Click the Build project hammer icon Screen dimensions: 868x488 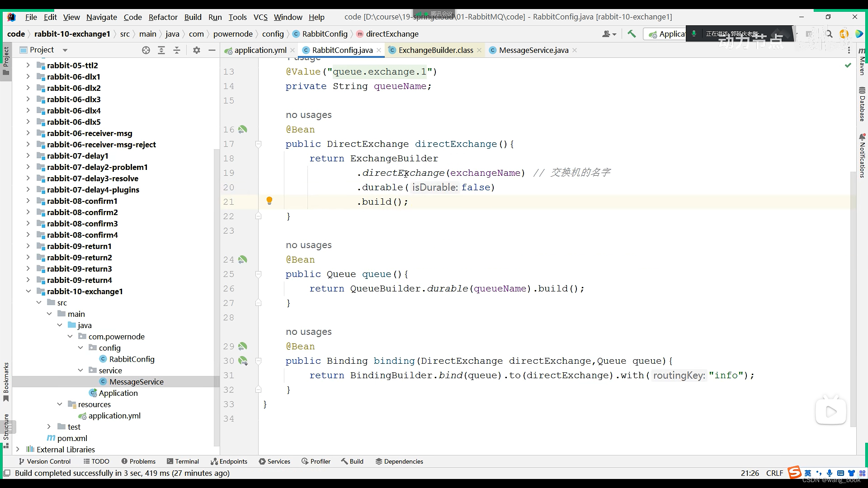(632, 34)
